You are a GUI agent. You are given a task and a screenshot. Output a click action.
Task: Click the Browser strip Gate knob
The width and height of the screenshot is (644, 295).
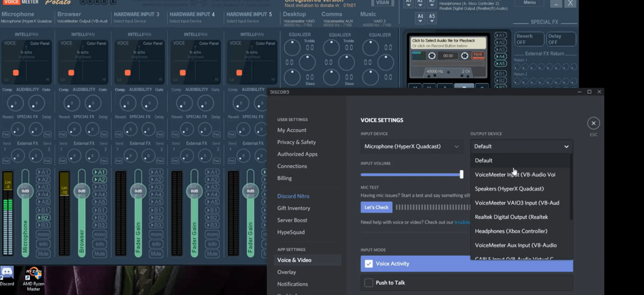(x=93, y=103)
